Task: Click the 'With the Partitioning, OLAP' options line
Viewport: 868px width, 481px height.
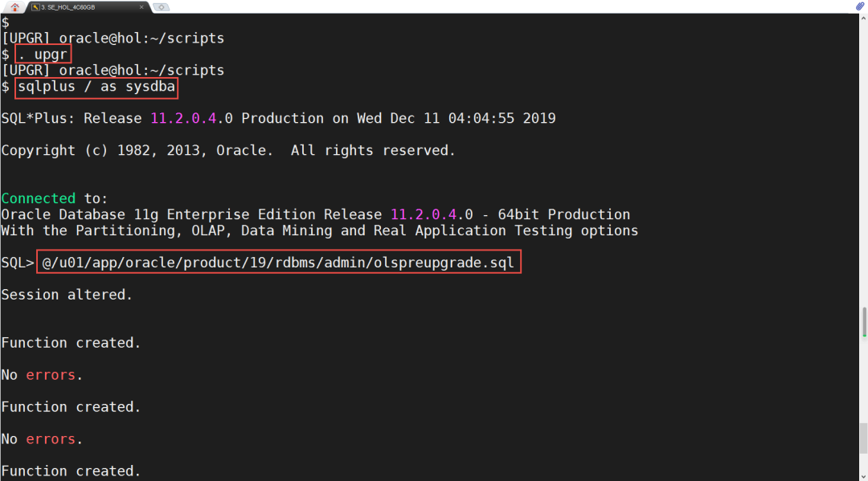Action: 319,230
